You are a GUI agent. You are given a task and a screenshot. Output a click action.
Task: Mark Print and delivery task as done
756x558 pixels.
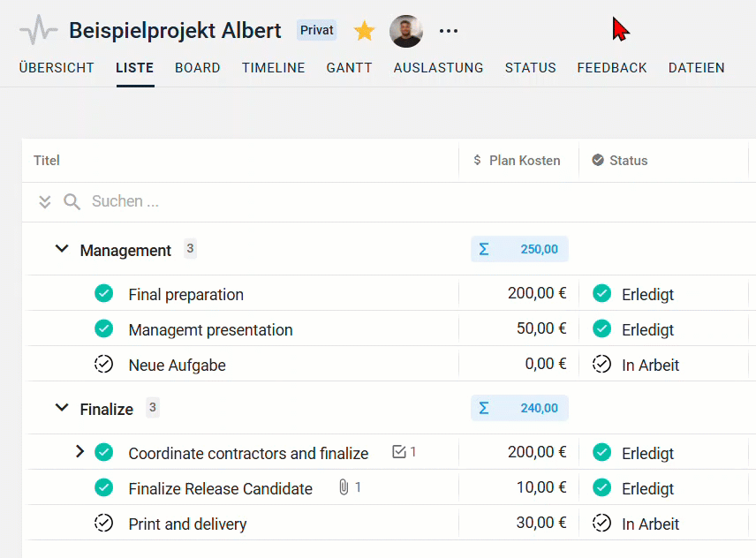(x=103, y=523)
